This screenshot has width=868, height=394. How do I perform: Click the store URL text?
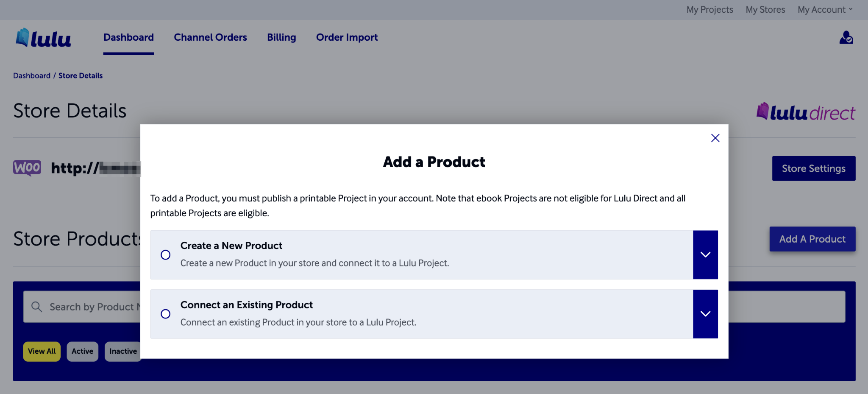(95, 168)
